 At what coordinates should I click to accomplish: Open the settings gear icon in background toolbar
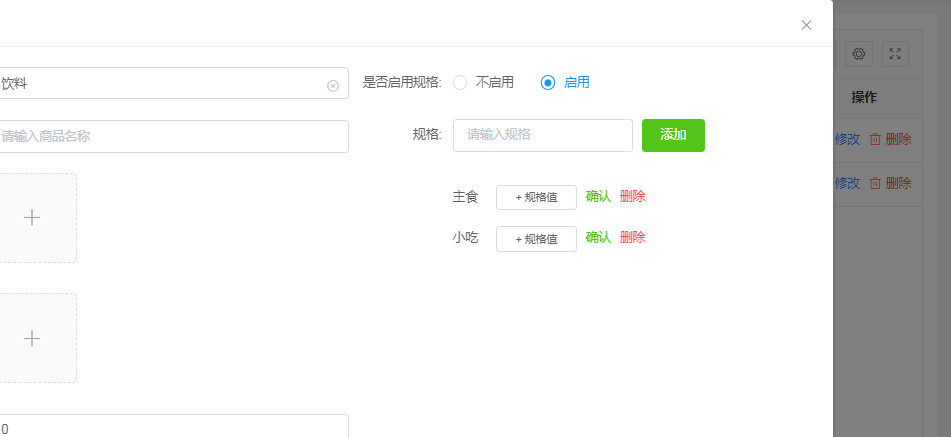858,54
